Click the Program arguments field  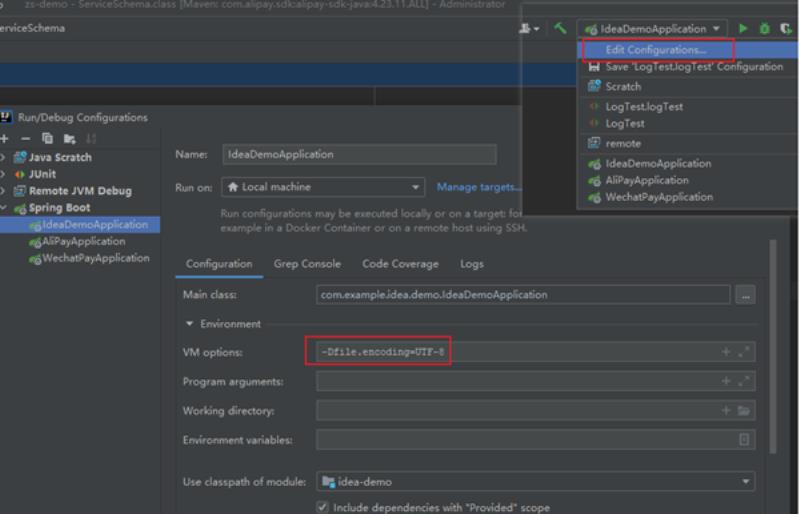535,381
